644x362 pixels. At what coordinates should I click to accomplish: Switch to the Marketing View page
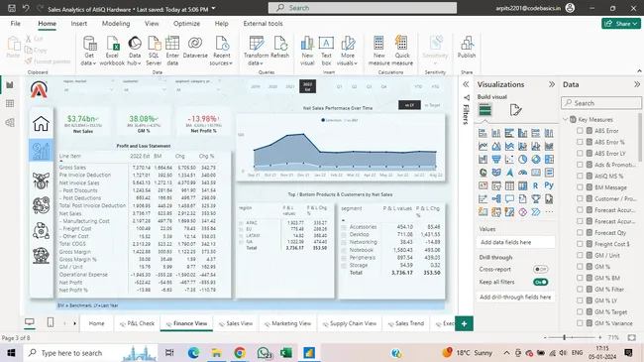tap(288, 323)
